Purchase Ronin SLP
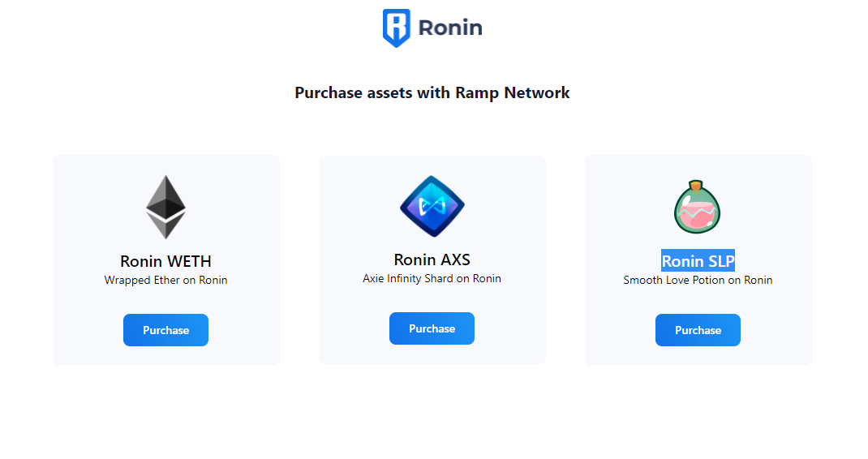The image size is (868, 459). click(698, 330)
